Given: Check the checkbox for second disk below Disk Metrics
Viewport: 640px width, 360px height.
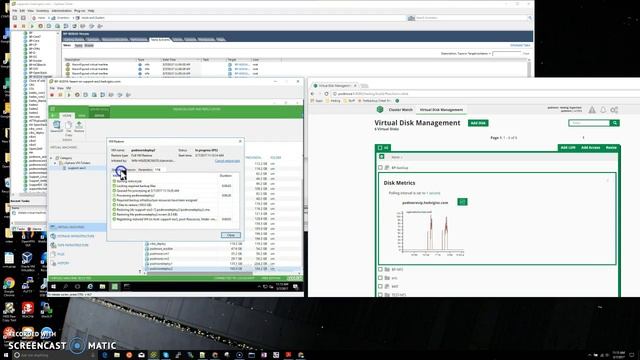Looking at the screenshot, I should (380, 278).
